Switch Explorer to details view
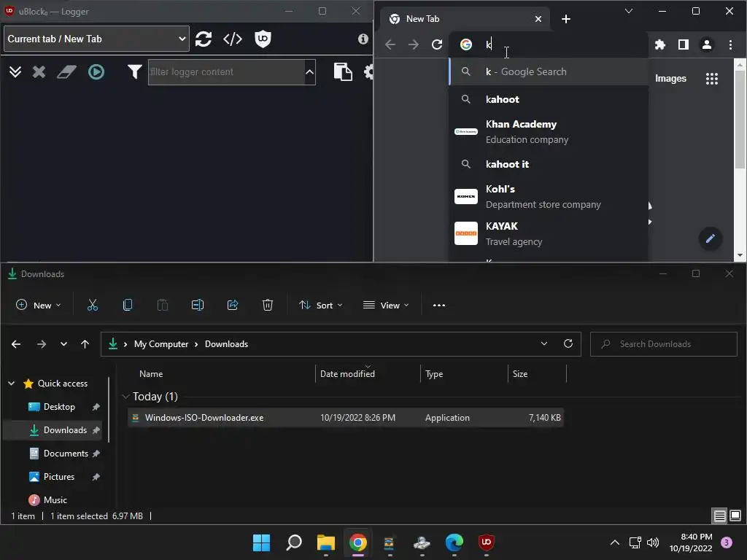The image size is (747, 560). click(719, 516)
